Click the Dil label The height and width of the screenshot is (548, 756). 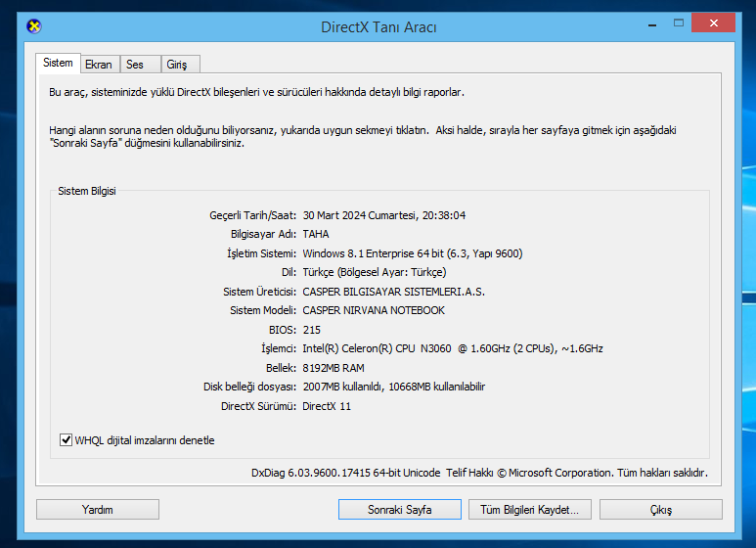(x=289, y=272)
